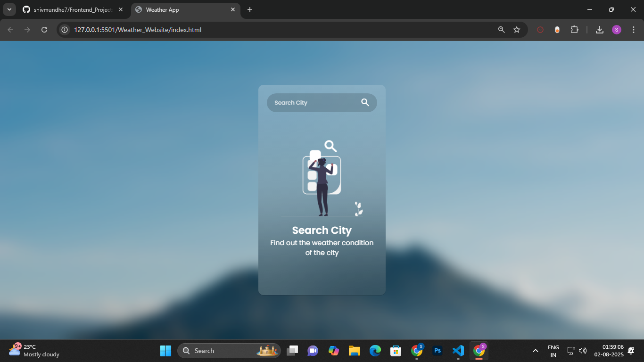
Task: Open Visual Studio Code from taskbar
Action: coord(458,351)
